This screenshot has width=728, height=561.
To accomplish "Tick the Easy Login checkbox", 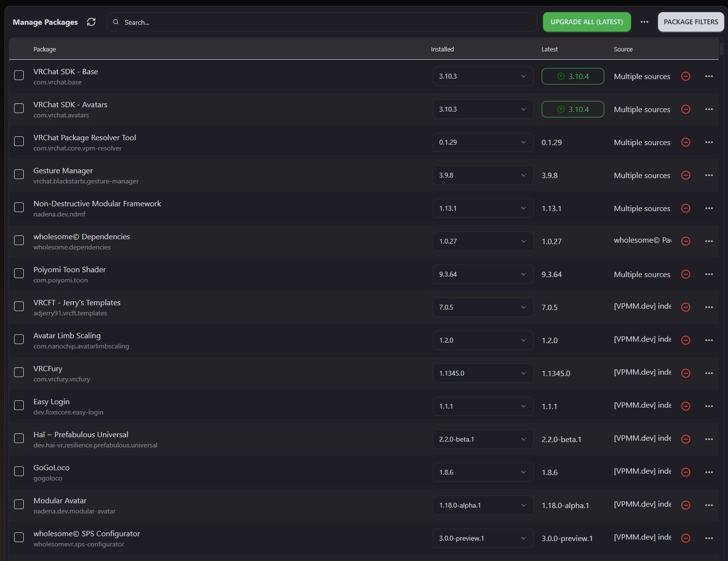I will coord(19,405).
